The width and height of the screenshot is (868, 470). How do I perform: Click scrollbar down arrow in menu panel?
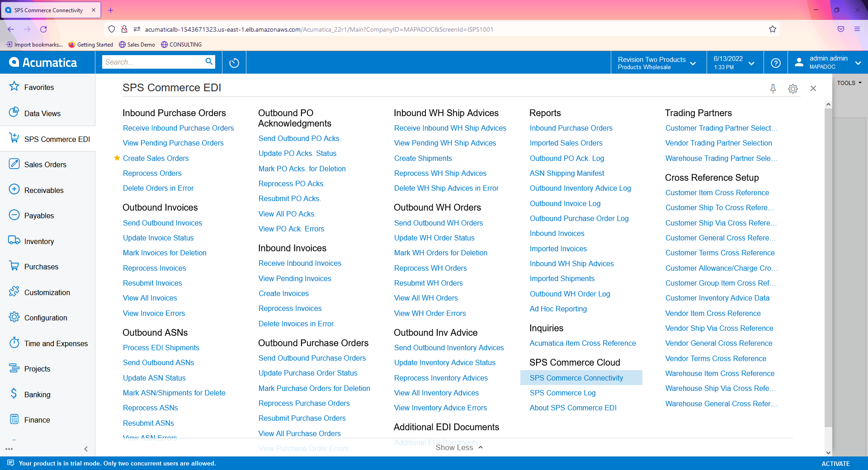(x=828, y=452)
